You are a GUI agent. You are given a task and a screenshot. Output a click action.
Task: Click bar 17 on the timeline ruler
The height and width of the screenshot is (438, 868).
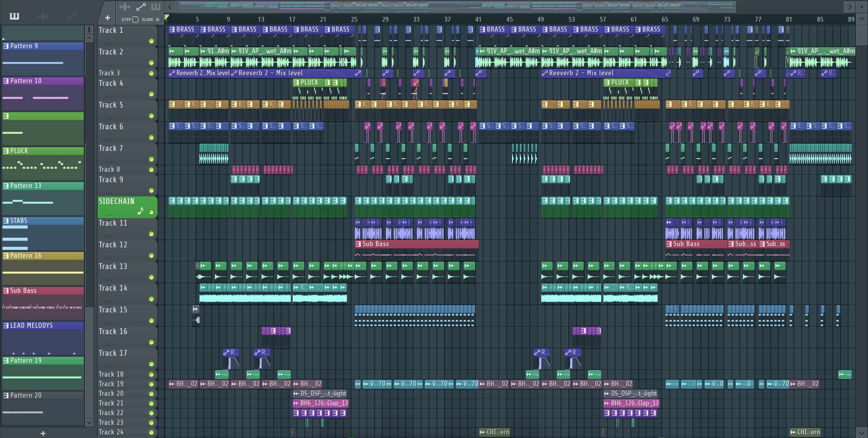[292, 20]
